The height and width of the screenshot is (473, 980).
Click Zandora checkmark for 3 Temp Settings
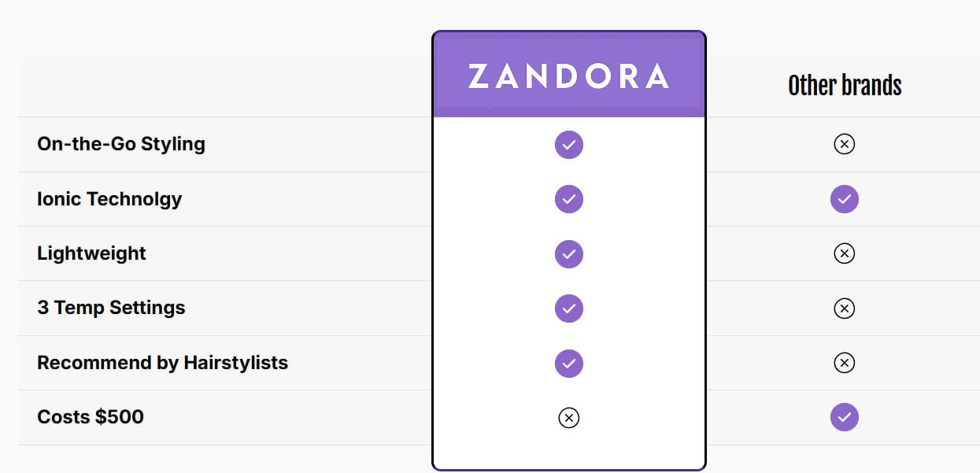click(569, 309)
